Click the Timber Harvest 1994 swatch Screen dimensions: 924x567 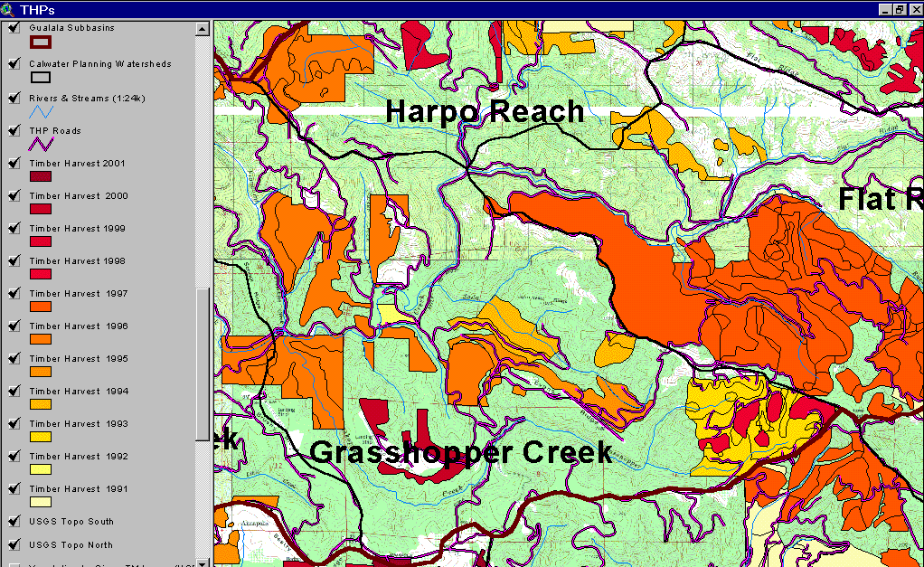[x=41, y=404]
